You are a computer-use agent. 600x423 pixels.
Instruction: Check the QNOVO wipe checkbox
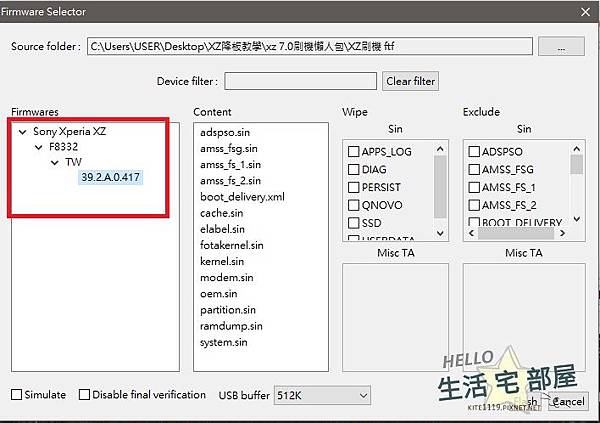[354, 205]
